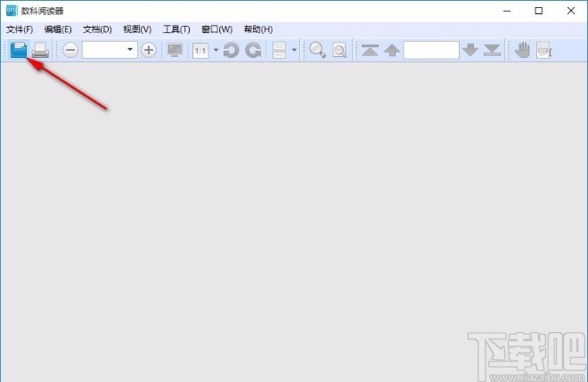
Task: Open the 文件(F) menu
Action: click(x=20, y=29)
